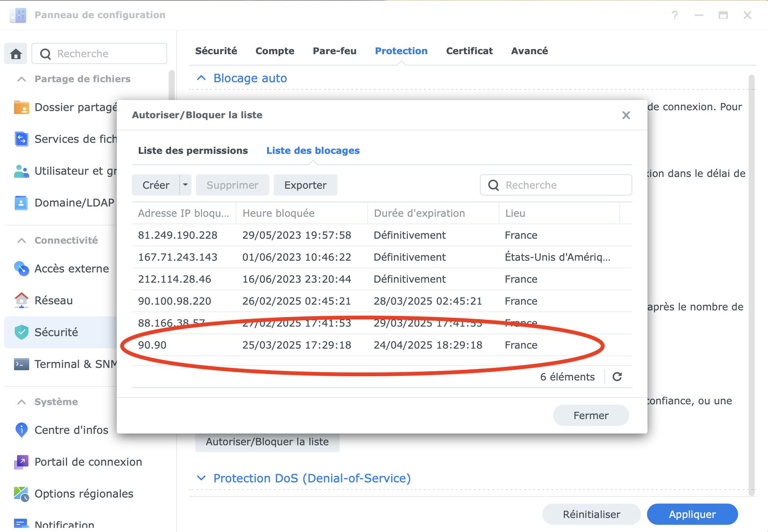This screenshot has height=532, width=768.
Task: Open Dossier partagé folder icon
Action: pyautogui.click(x=21, y=107)
